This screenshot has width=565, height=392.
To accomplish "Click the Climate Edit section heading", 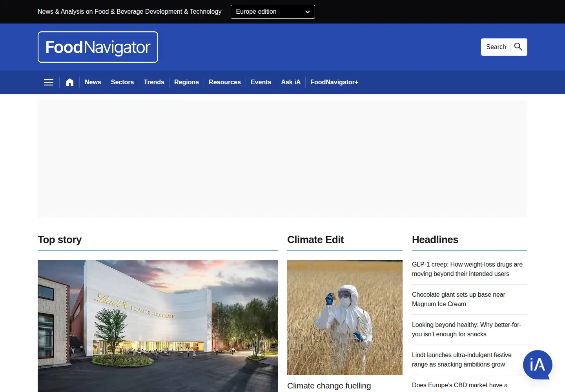I will point(315,240).
